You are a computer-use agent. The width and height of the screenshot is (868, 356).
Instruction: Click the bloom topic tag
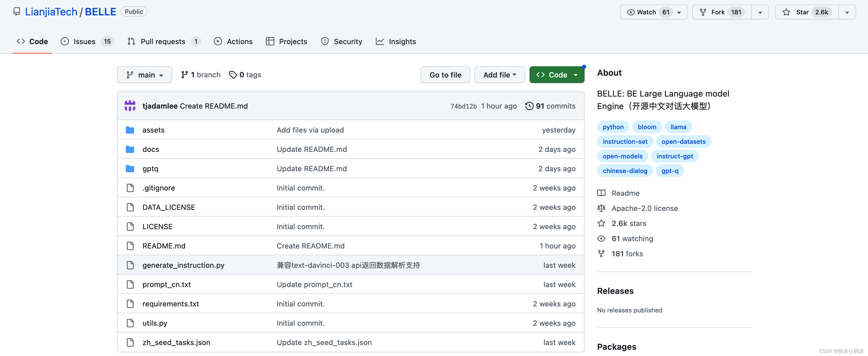pyautogui.click(x=647, y=127)
